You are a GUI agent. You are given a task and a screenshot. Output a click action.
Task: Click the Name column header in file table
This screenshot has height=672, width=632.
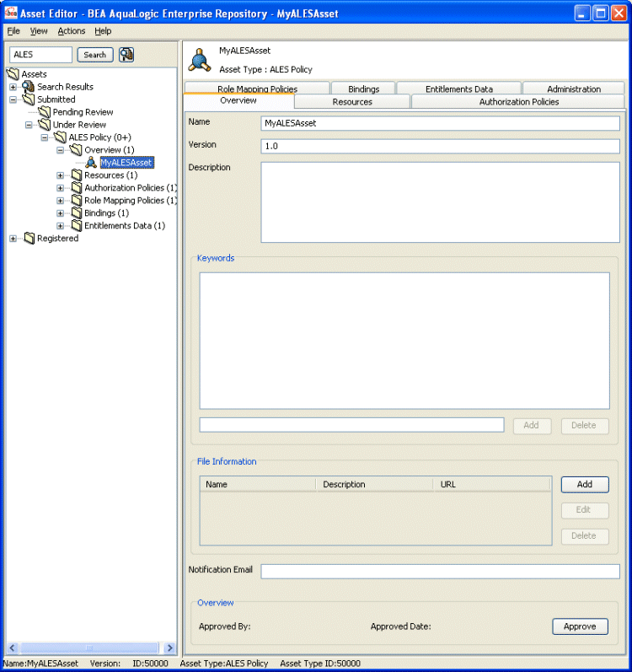tap(258, 484)
